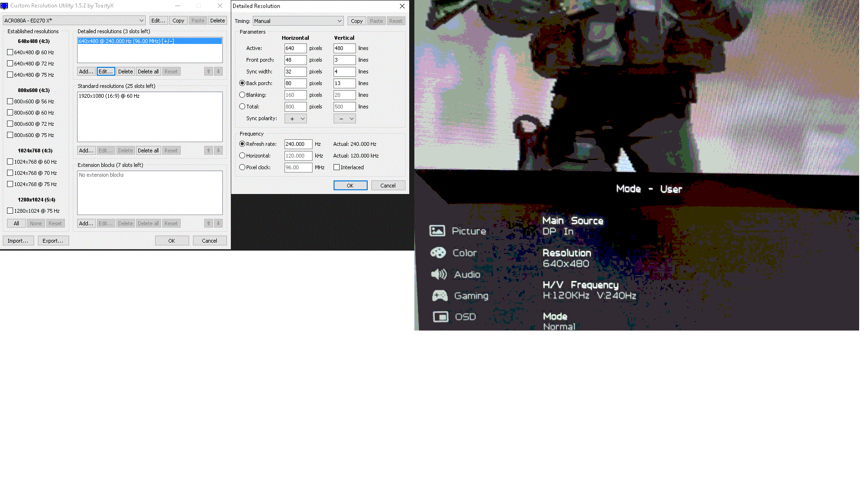Screen dimensions: 868x482
Task: Open the Timing dropdown set to Manual
Action: [x=298, y=21]
